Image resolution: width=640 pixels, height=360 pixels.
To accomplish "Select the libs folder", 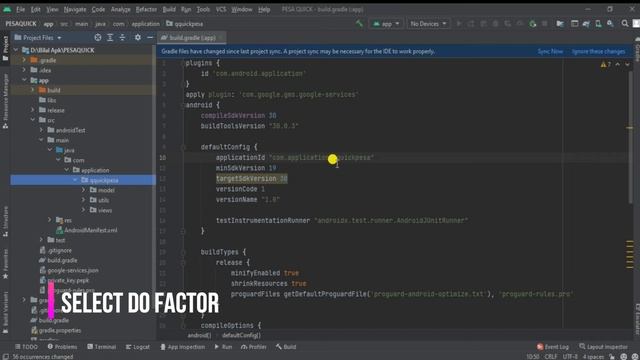I will (47, 100).
